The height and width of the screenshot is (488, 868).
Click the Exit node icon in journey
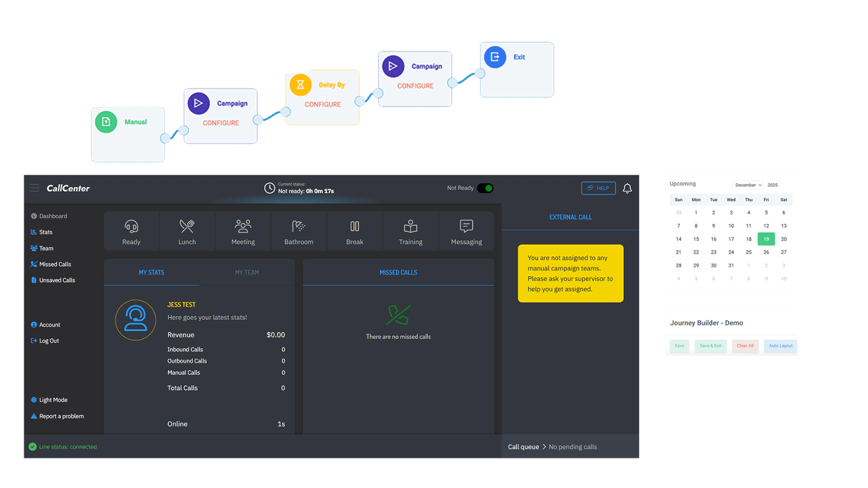(x=495, y=57)
